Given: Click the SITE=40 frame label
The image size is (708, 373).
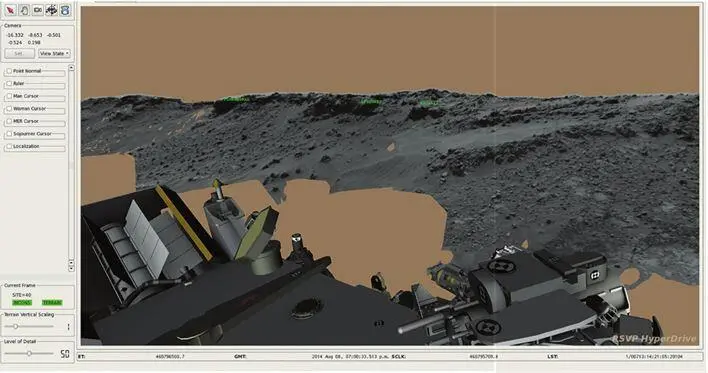Looking at the screenshot, I should [x=22, y=295].
